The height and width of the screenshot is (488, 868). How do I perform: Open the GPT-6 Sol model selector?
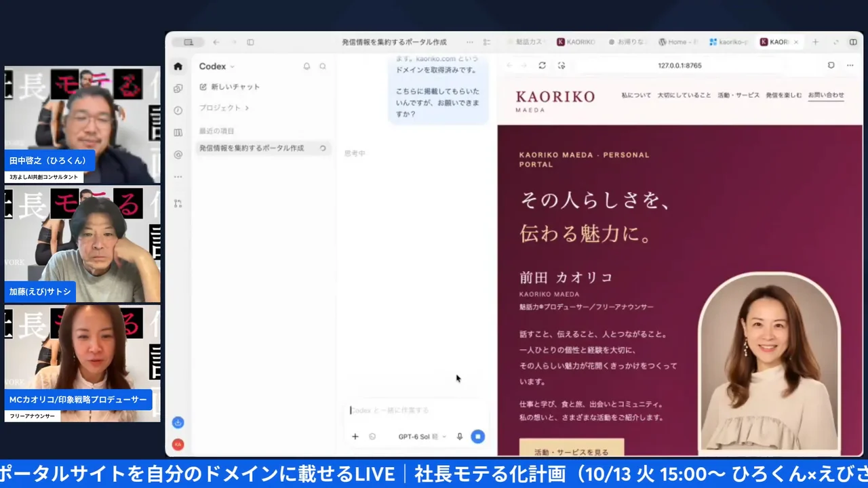[x=422, y=436]
